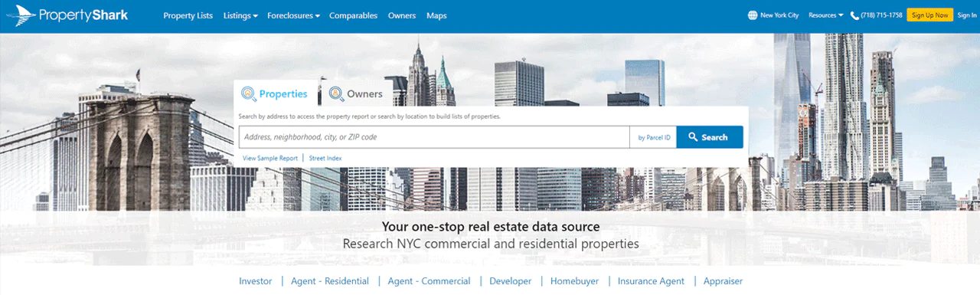This screenshot has height=295, width=980.
Task: Switch to the Owners search tab
Action: click(x=356, y=93)
